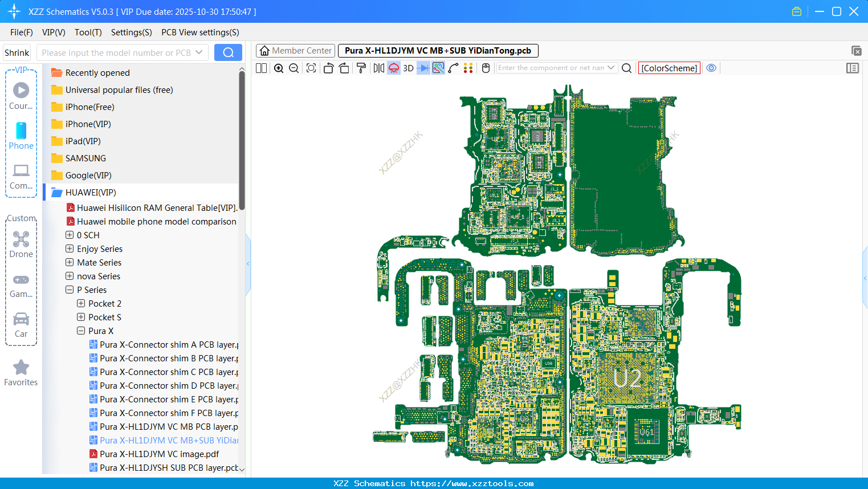Click the zoom out magnifier icon

tap(294, 68)
